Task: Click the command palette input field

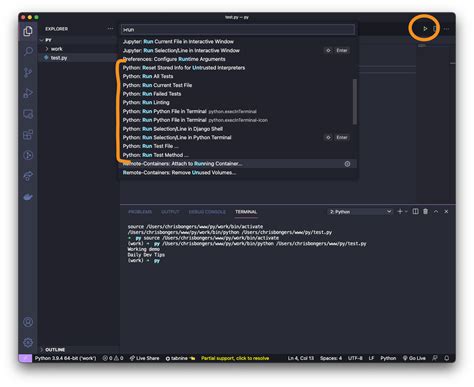Action: pos(238,30)
